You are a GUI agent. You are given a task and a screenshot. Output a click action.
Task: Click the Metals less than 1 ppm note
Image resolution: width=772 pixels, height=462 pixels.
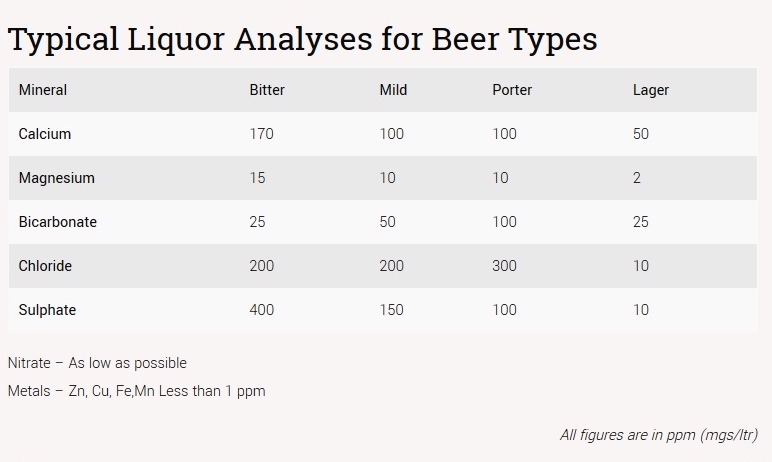[x=136, y=391]
